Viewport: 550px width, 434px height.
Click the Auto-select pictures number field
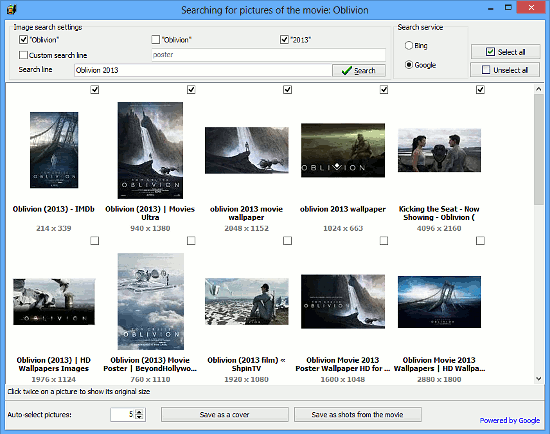pos(123,414)
